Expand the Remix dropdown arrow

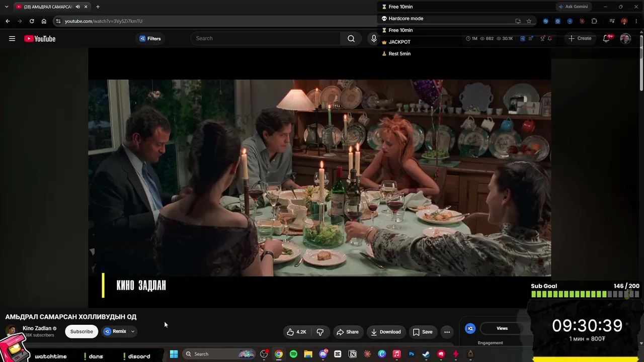133,331
